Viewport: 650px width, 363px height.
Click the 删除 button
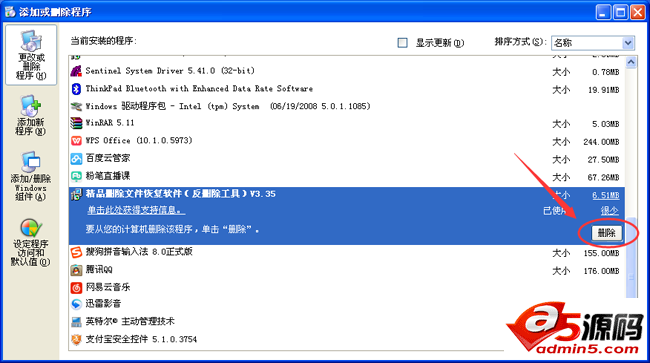pyautogui.click(x=606, y=233)
